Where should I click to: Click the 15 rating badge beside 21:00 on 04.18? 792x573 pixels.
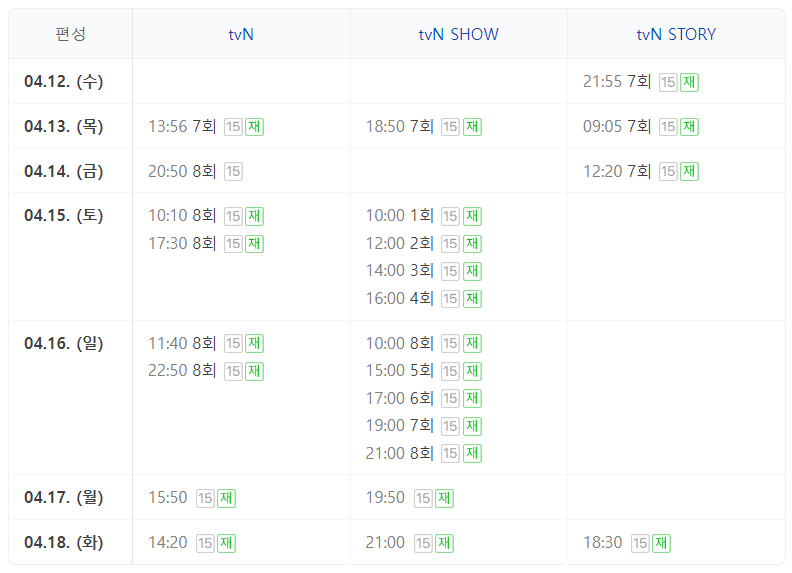click(x=423, y=543)
